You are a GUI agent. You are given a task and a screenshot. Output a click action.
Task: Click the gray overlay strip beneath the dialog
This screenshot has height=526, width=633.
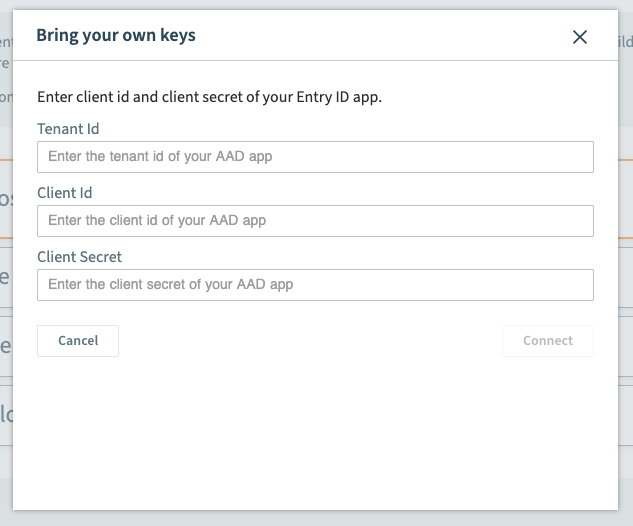[315, 518]
